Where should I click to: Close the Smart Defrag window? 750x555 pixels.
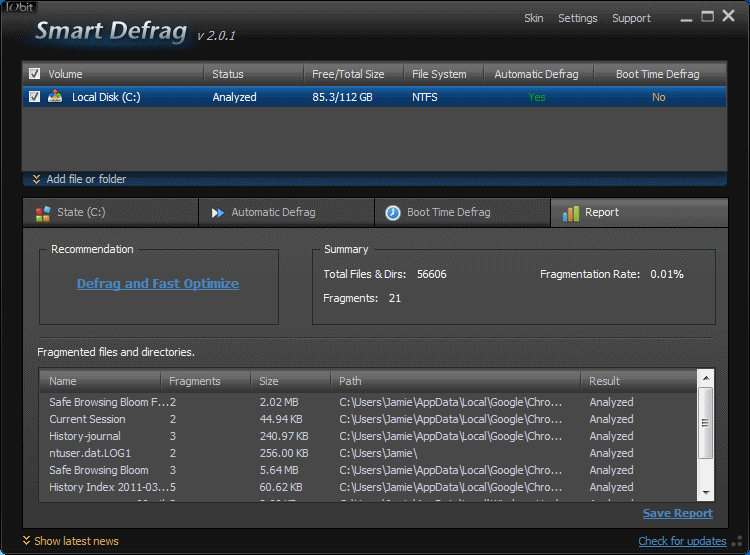(728, 16)
